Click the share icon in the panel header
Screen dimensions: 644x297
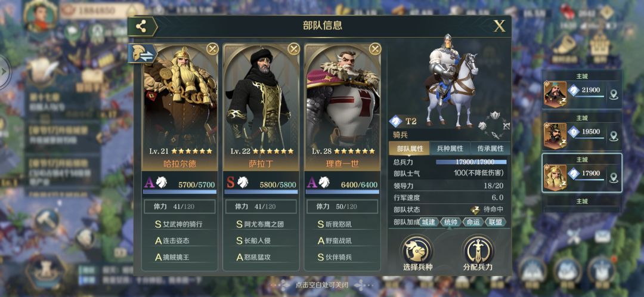click(x=141, y=26)
